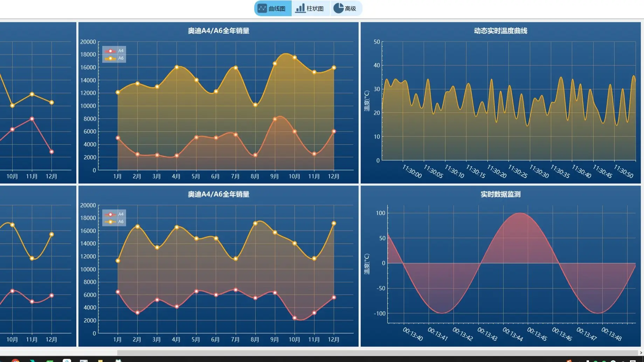Screen dimensions: 644x362
Task: Click upper chart A6 point for 12月
Action: (334, 68)
